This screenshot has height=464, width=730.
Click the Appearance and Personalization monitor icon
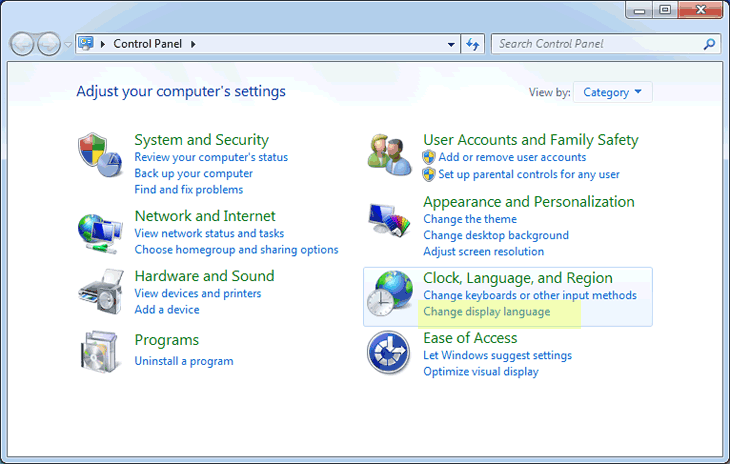389,220
